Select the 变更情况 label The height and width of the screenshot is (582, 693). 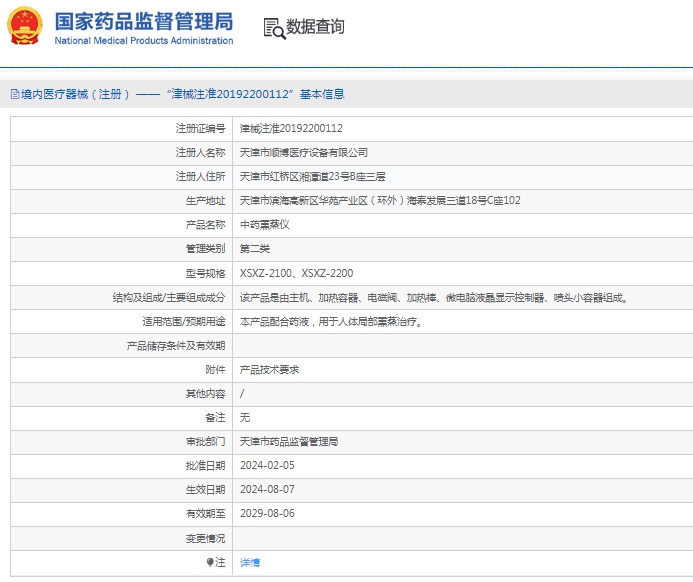(x=206, y=538)
